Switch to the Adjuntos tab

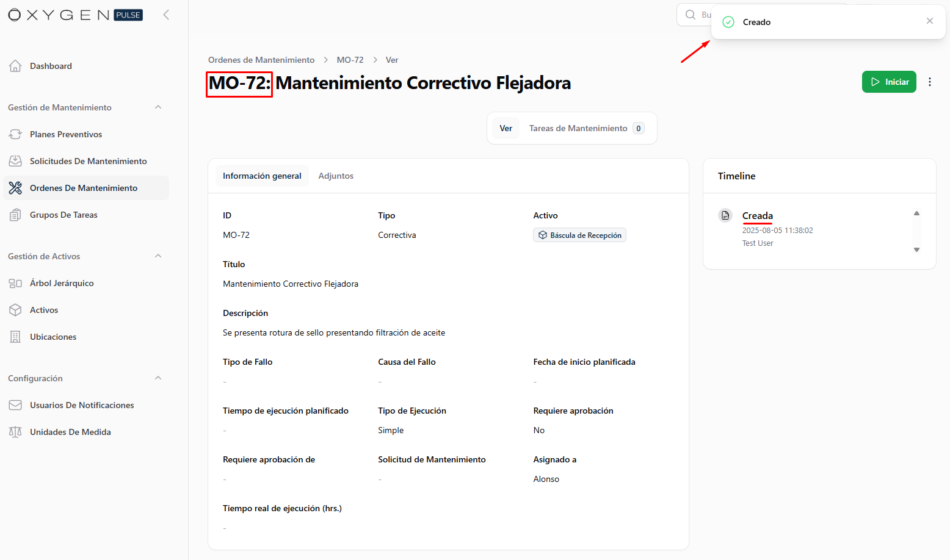point(336,176)
